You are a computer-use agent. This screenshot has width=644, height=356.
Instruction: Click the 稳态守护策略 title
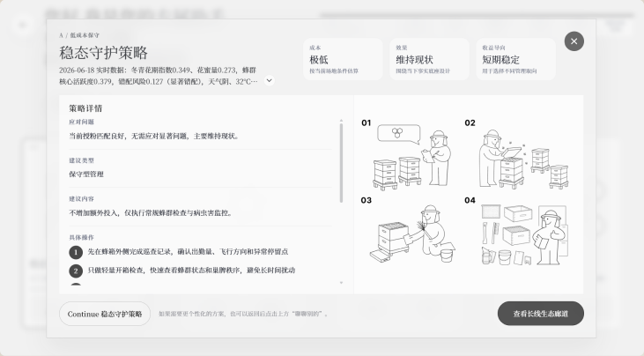click(x=103, y=53)
